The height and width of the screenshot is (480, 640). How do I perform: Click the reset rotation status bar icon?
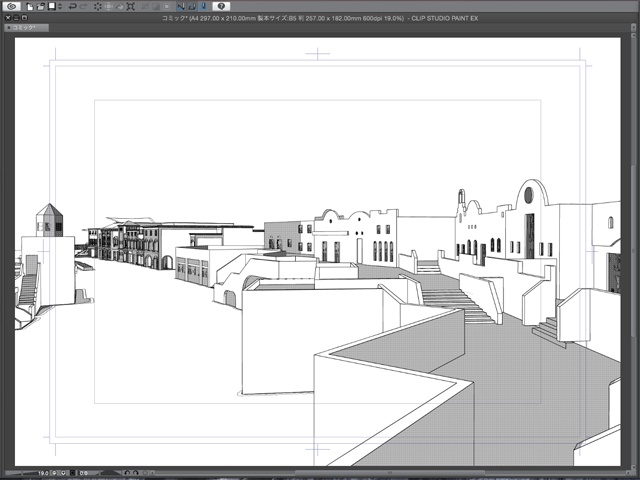click(145, 473)
